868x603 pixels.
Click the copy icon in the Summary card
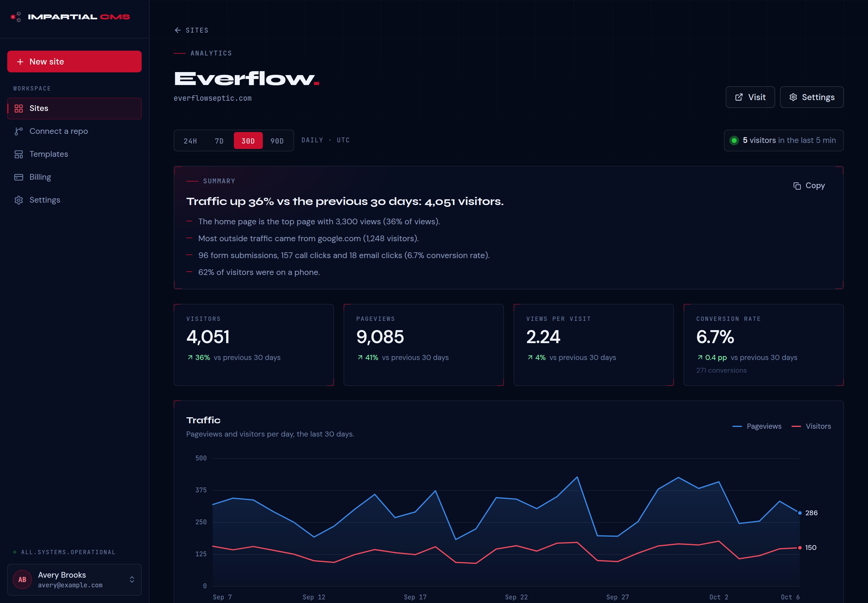tap(797, 186)
